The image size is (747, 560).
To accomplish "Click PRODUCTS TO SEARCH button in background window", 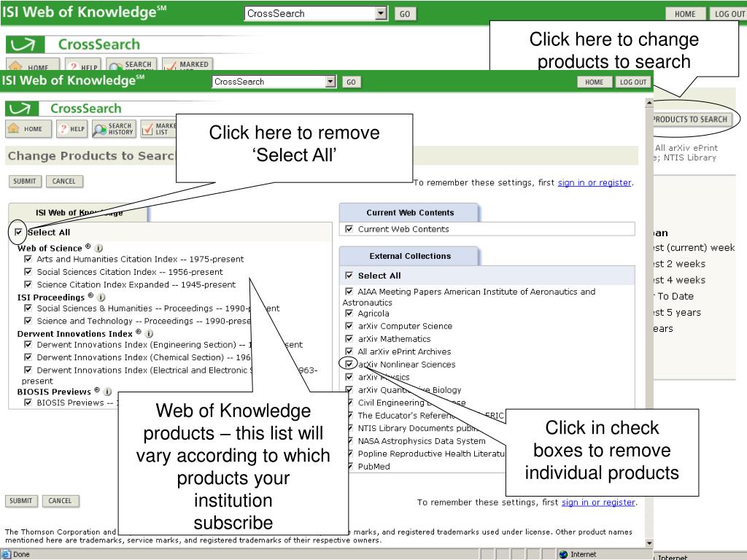I will [692, 119].
